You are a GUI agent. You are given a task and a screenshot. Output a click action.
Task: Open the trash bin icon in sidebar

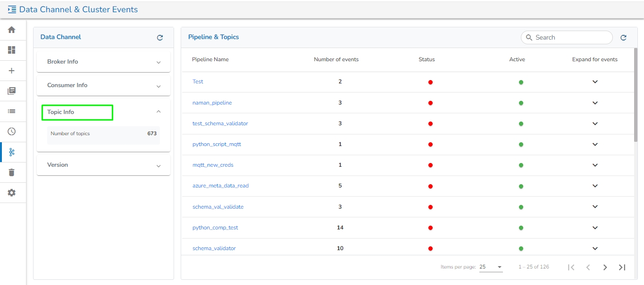point(12,172)
